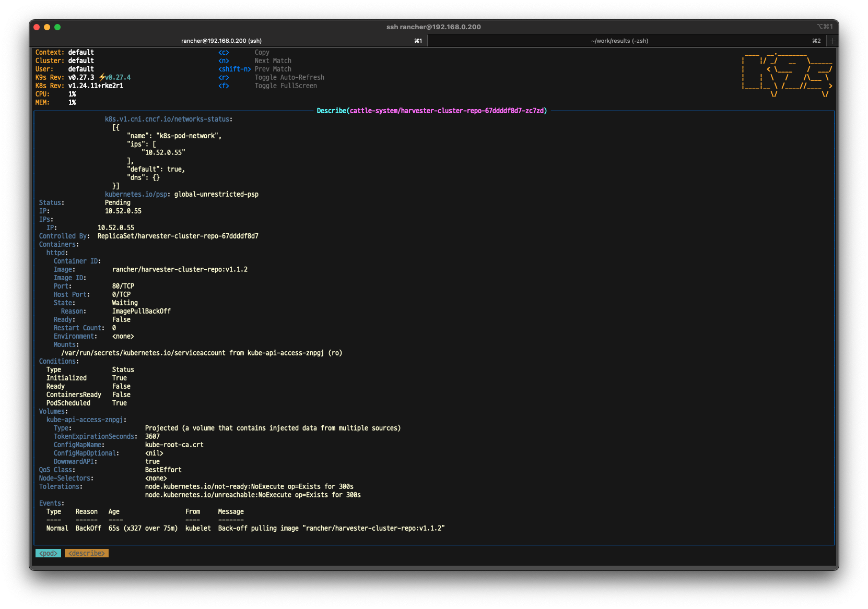Click the green macOS zoom button
This screenshot has height=609, width=868.
57,26
